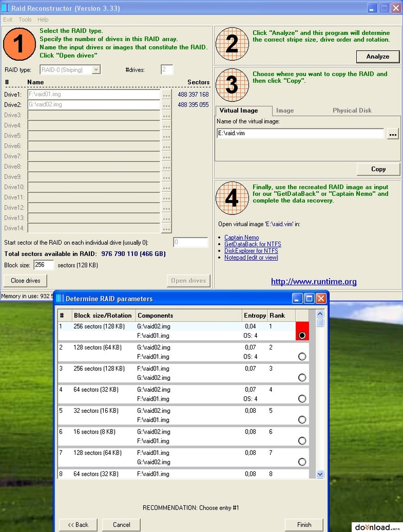This screenshot has height=532, width=403.
Task: Click the Copy button
Action: pyautogui.click(x=378, y=169)
